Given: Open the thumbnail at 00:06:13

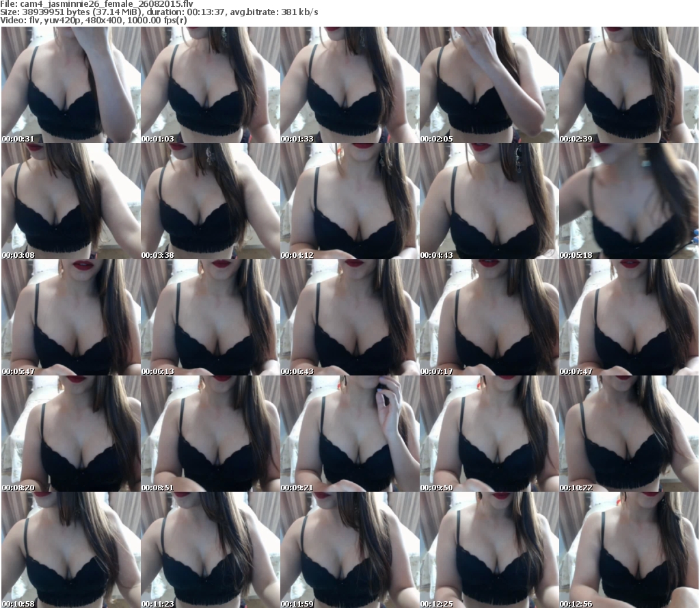Looking at the screenshot, I should pos(211,317).
